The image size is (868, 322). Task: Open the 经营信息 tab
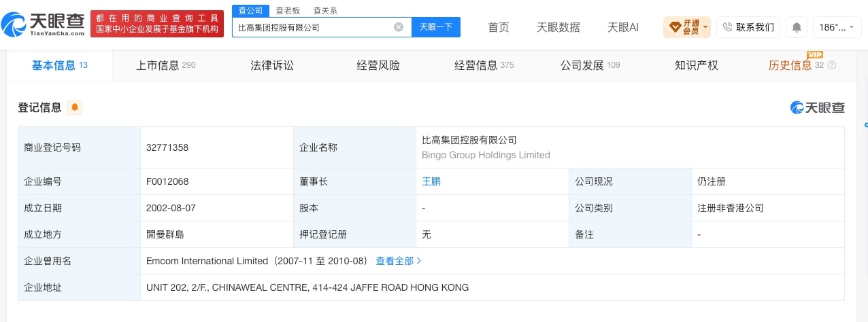[x=484, y=65]
